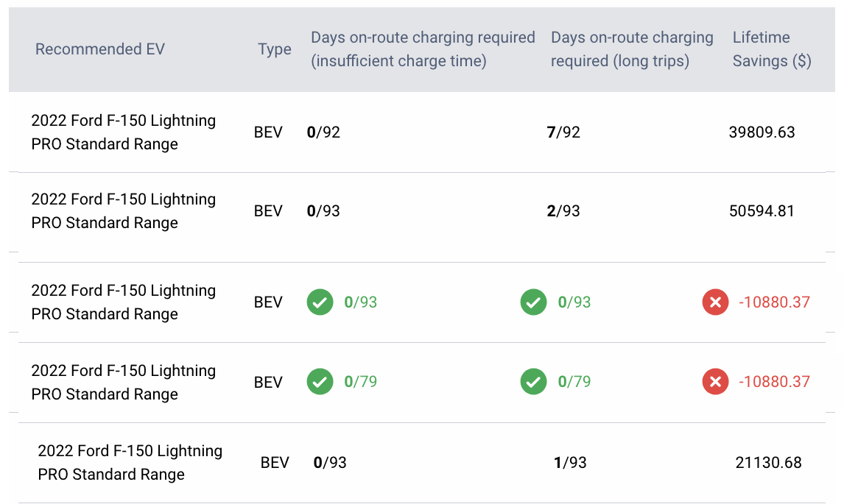
Task: Click the green checkmark beside 0/93 insufficient charge
Action: [x=319, y=302]
